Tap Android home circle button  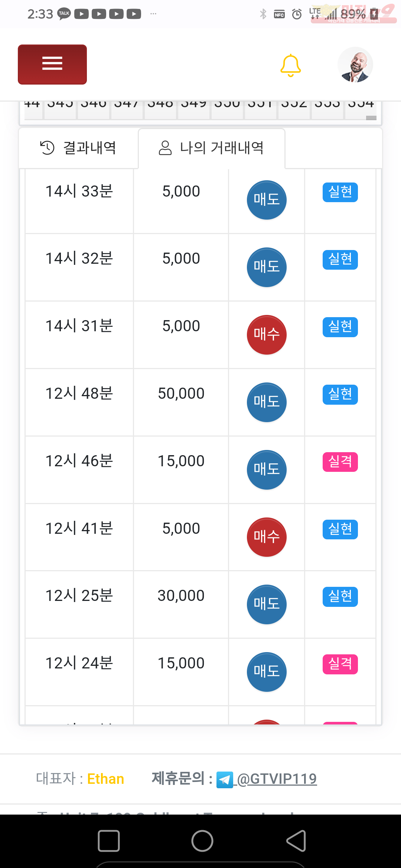(202, 841)
